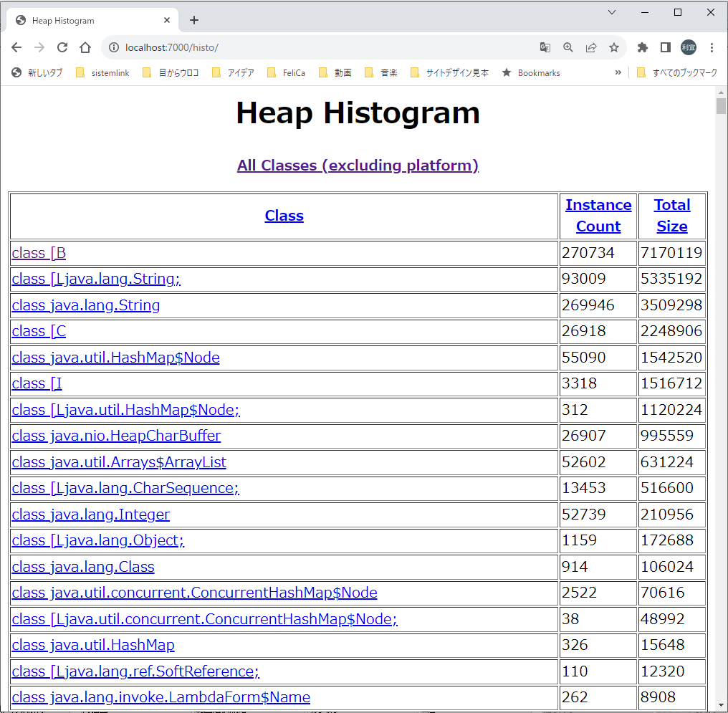
Task: Reload the Heap Histogram page
Action: click(62, 47)
